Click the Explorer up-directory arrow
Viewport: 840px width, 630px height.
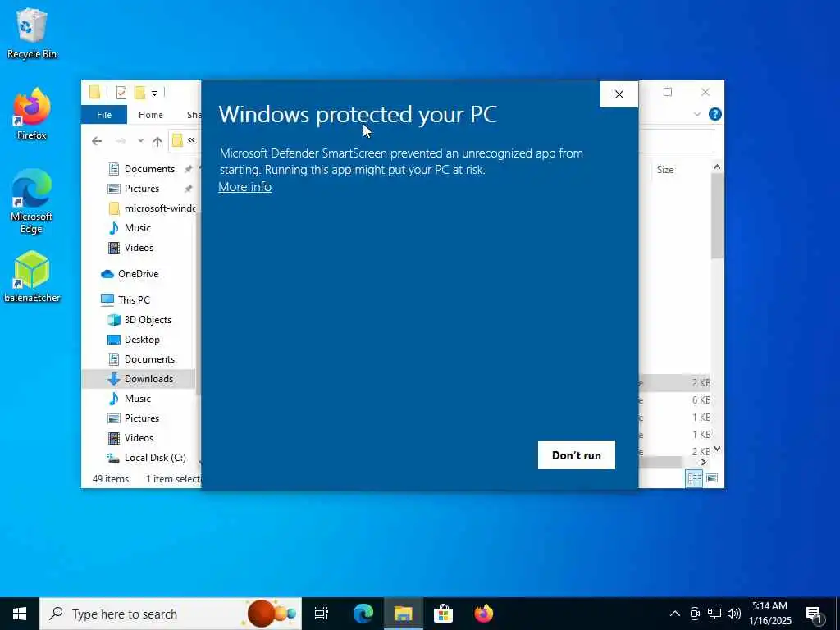[x=157, y=141]
